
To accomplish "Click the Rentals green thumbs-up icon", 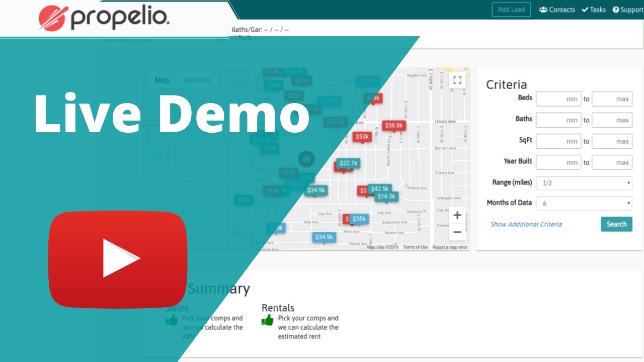I will 267,320.
